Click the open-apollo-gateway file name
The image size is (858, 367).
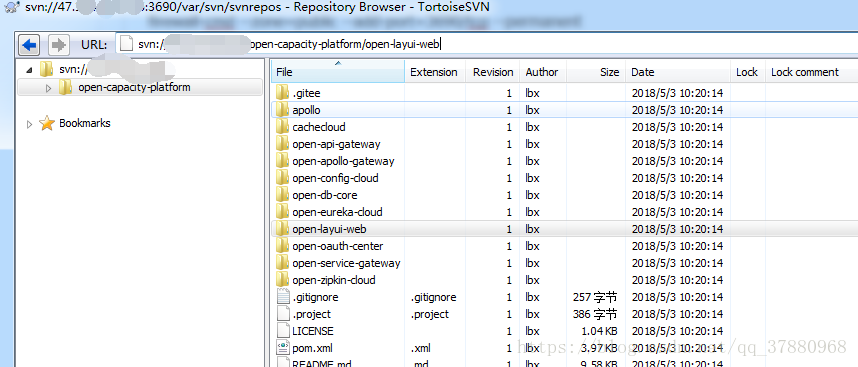coord(344,161)
